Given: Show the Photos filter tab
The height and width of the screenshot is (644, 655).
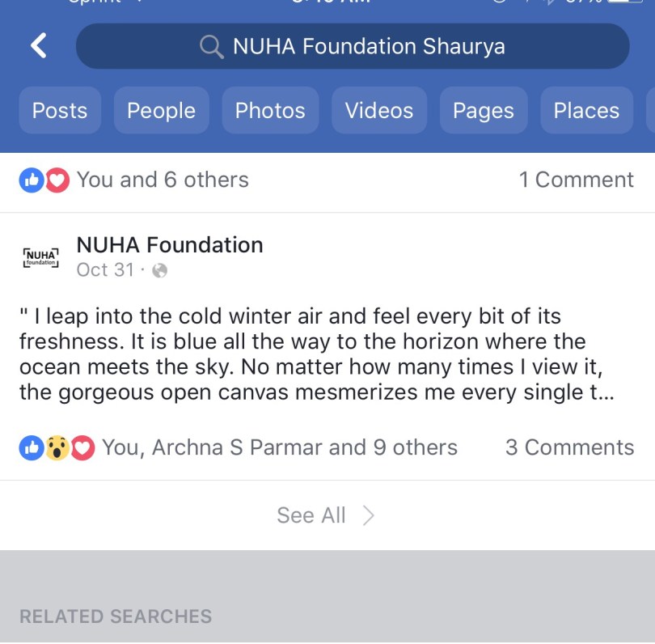Looking at the screenshot, I should tap(270, 111).
